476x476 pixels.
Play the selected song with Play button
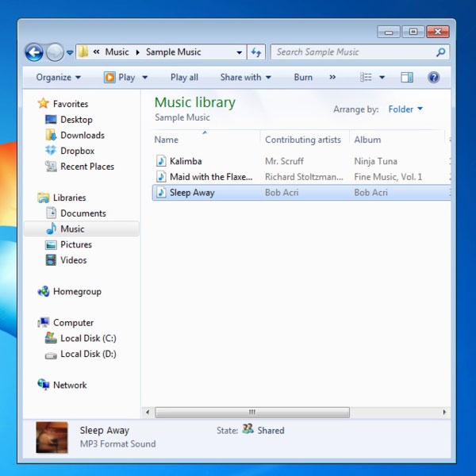[119, 78]
